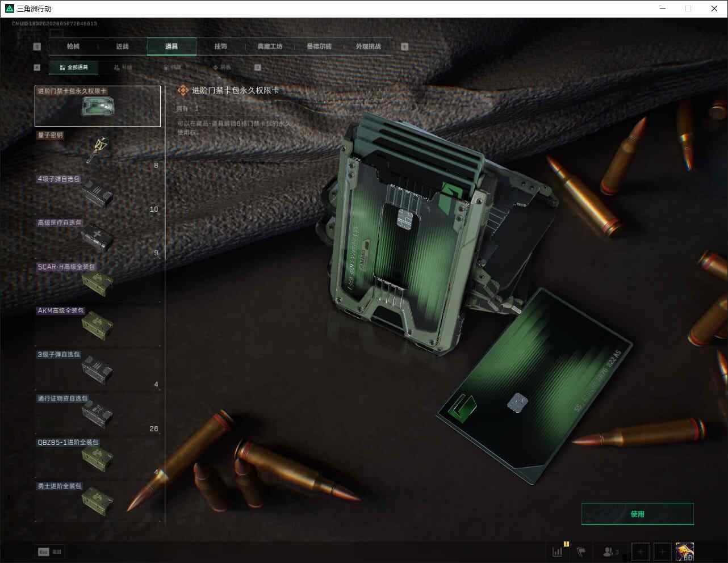Select the 通行证物资自选包 item
Viewport: 728px width, 563px height.
click(98, 414)
